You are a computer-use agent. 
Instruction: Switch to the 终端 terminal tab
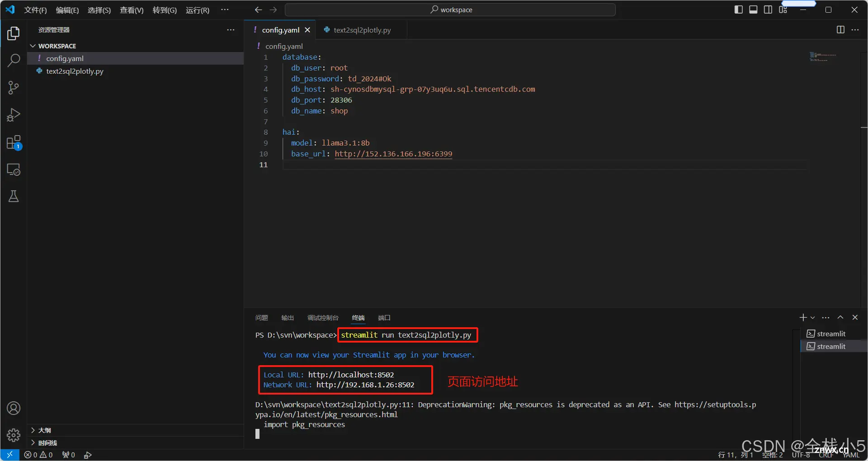359,318
